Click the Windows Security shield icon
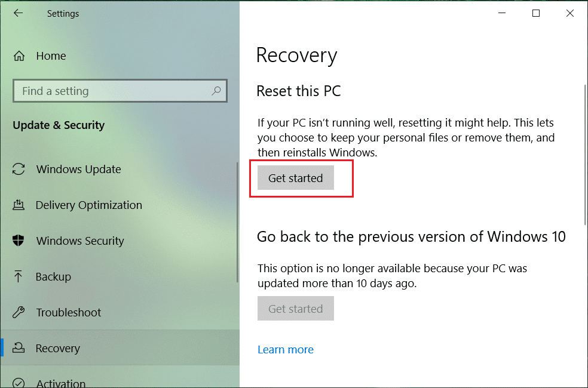The height and width of the screenshot is (388, 588). 19,241
